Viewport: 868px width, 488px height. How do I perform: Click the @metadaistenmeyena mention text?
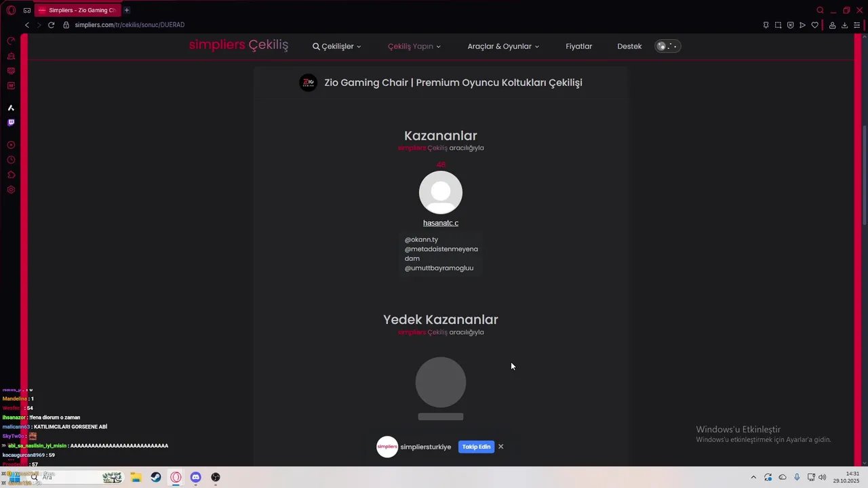441,249
